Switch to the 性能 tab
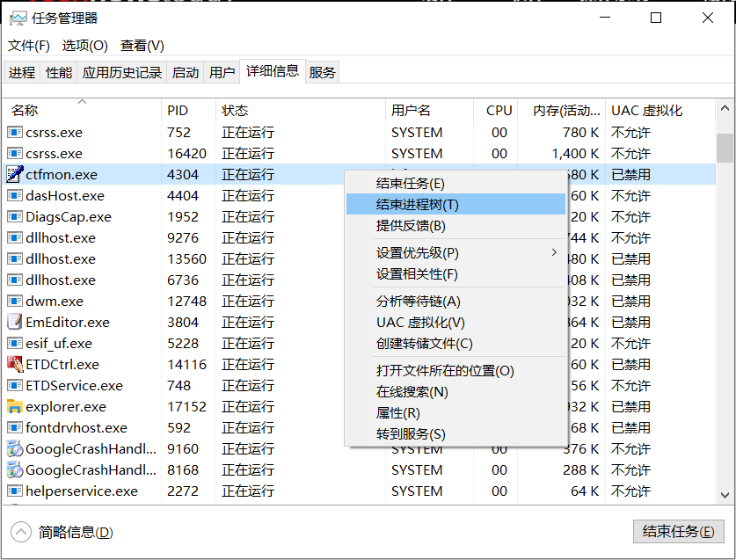The height and width of the screenshot is (560, 736). click(58, 71)
